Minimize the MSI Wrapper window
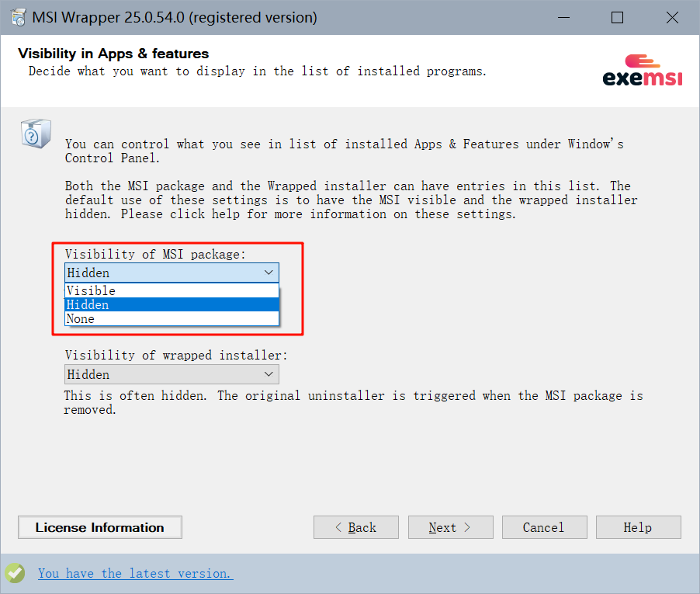Viewport: 700px width, 594px height. pyautogui.click(x=565, y=17)
